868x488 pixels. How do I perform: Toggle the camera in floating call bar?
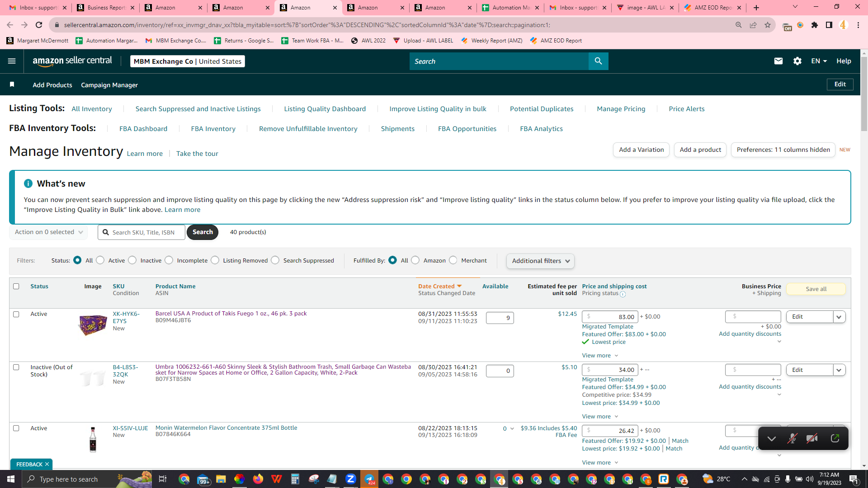812,438
